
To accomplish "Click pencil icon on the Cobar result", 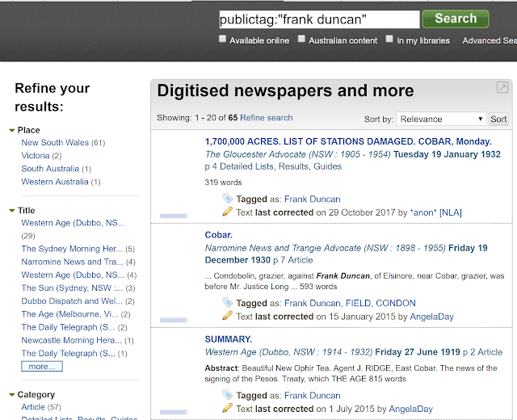I will point(227,316).
